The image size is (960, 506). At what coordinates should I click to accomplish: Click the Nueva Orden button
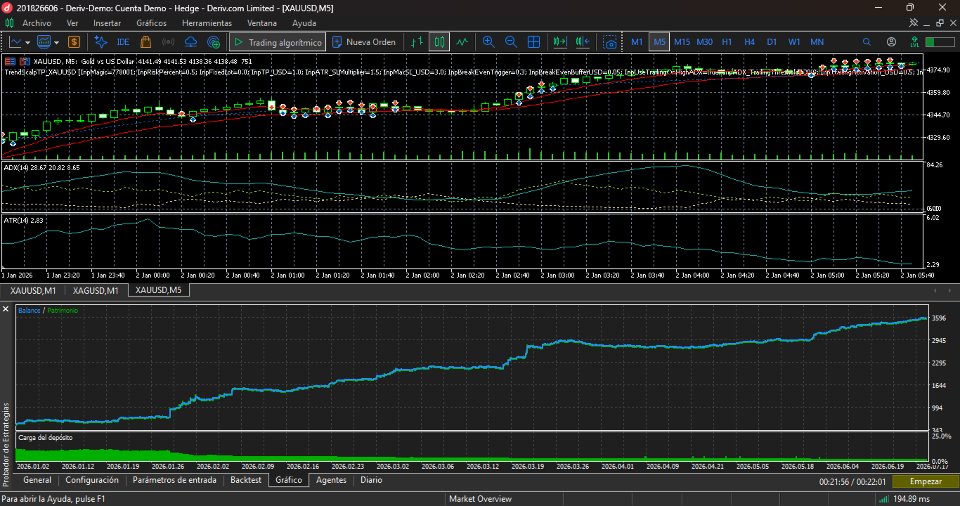point(364,42)
